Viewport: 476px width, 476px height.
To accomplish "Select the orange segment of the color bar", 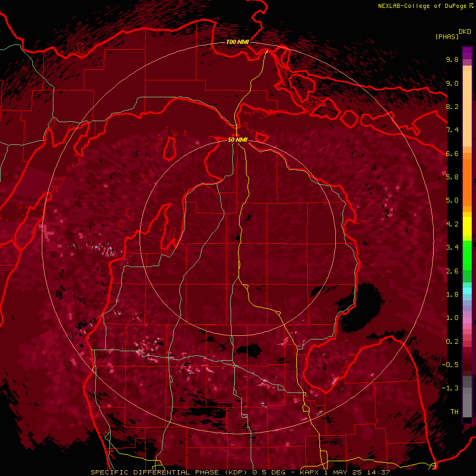I will point(467,182).
